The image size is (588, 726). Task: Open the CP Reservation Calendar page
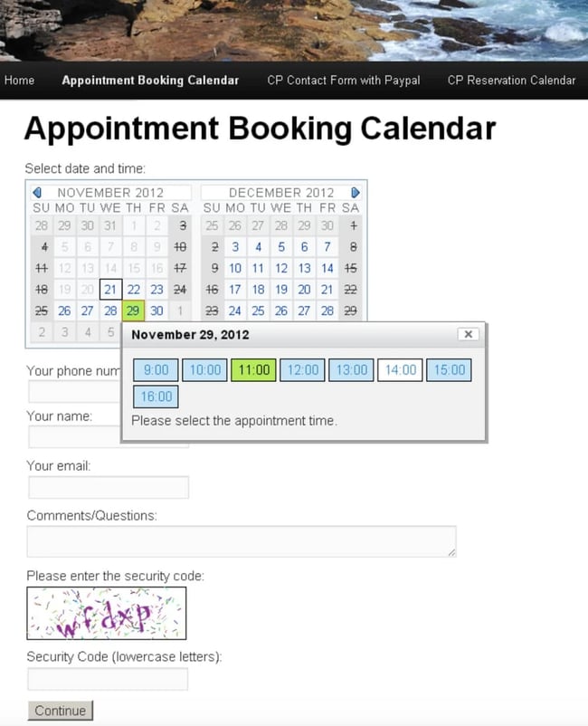click(x=511, y=81)
